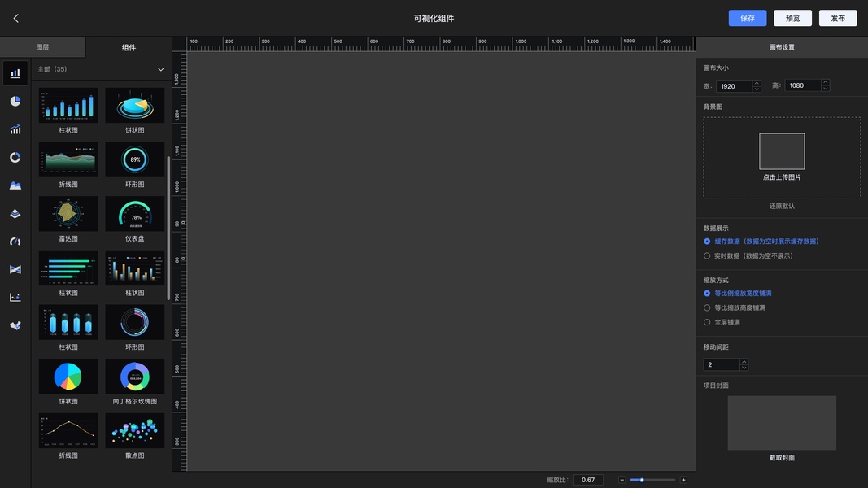The image size is (868, 488).
Task: Add the flat colorful 饼状图 component
Action: click(68, 377)
